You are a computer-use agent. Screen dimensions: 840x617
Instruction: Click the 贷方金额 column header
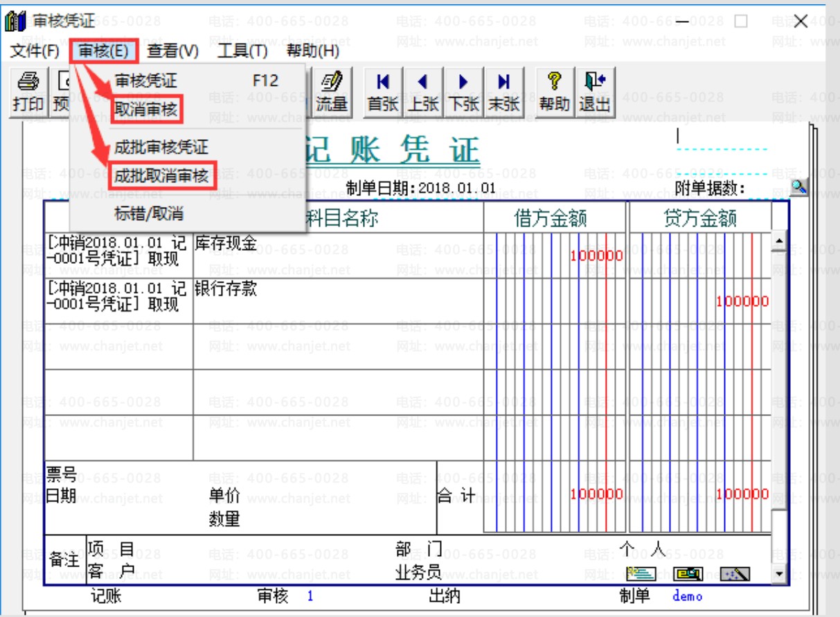699,219
